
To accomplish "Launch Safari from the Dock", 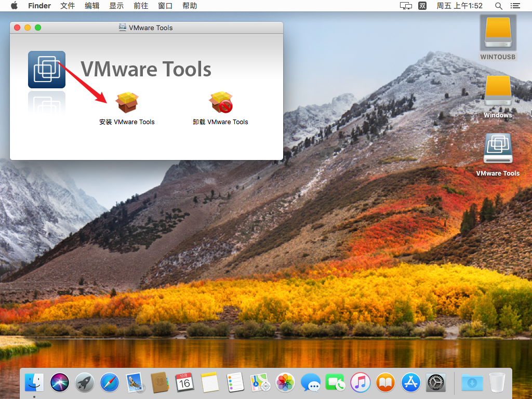I will pyautogui.click(x=110, y=382).
